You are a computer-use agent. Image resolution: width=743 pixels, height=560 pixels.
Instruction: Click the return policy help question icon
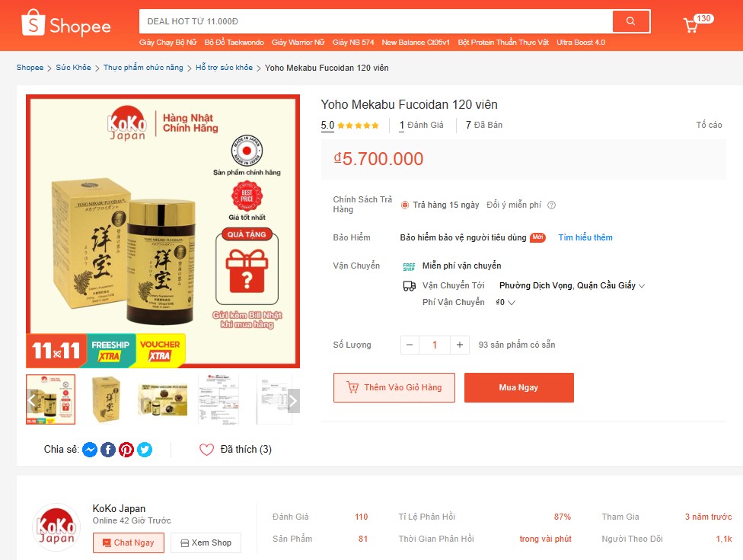[552, 205]
